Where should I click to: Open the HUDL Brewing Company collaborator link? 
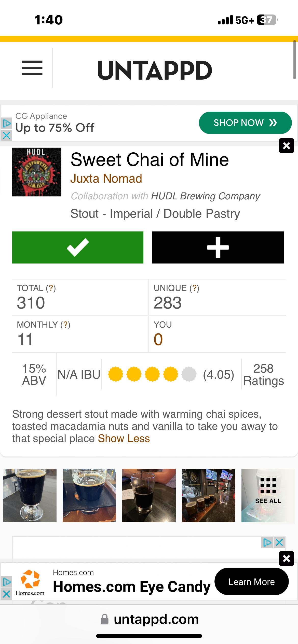coord(205,196)
